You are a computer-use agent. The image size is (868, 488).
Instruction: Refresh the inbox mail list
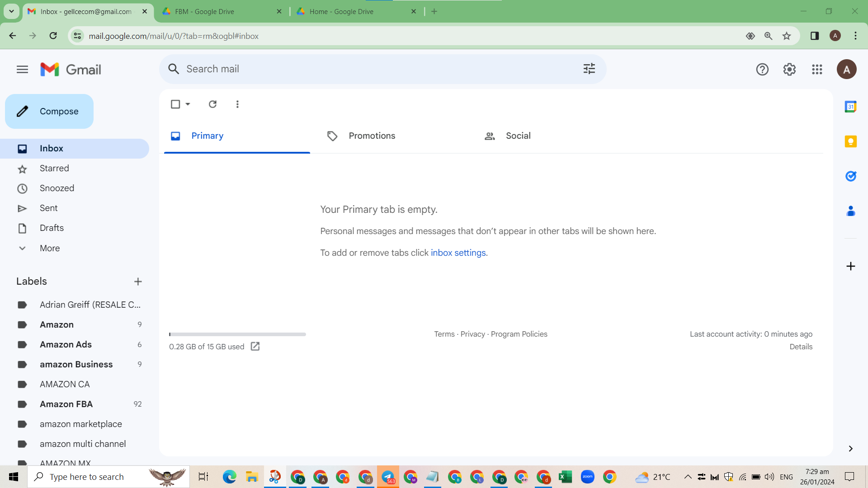[x=212, y=104]
